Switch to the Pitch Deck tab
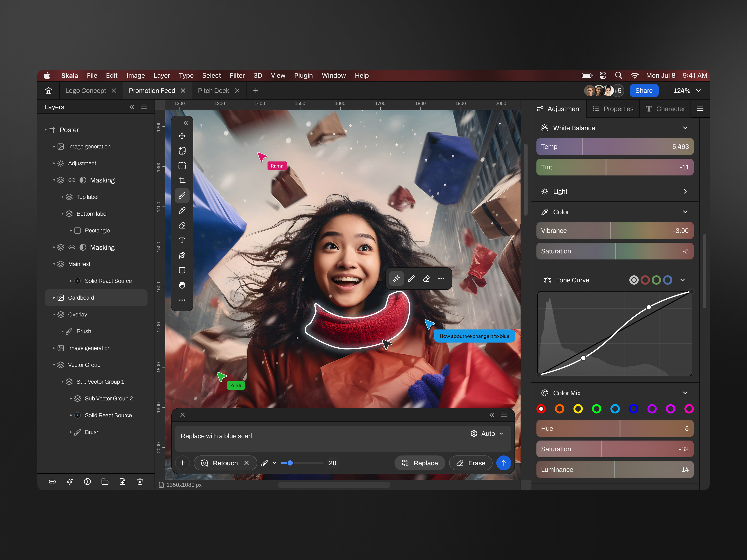 coord(213,91)
